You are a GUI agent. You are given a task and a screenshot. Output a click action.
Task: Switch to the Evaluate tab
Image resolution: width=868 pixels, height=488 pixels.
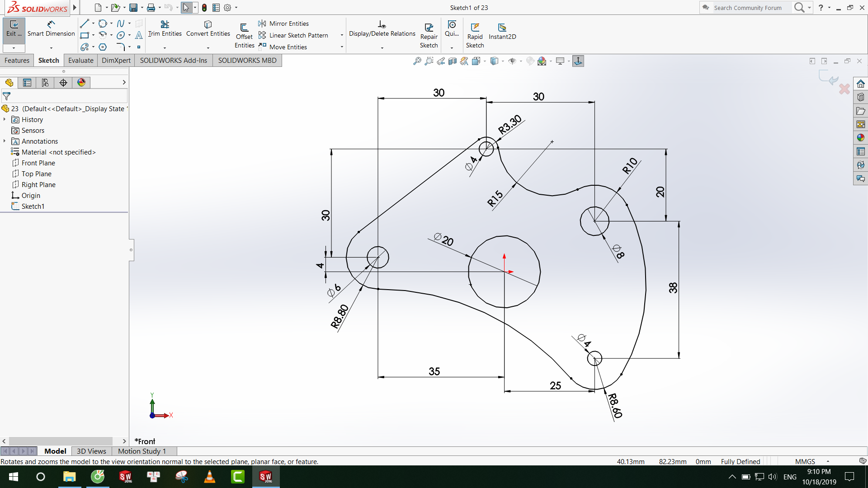[x=81, y=61]
